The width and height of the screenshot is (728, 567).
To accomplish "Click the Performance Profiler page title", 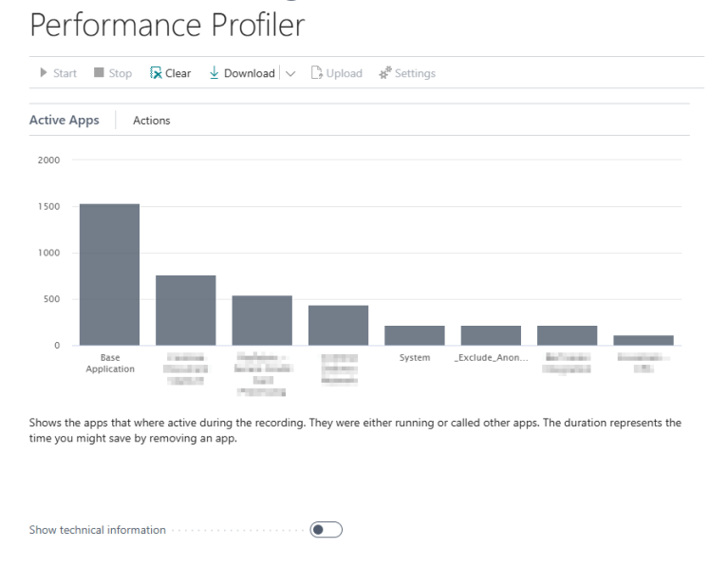I will pyautogui.click(x=167, y=25).
